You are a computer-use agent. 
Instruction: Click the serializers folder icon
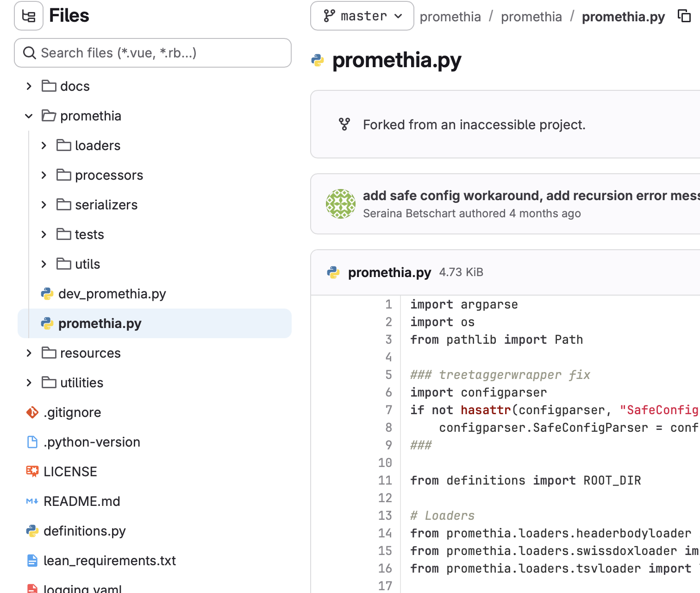pos(64,204)
